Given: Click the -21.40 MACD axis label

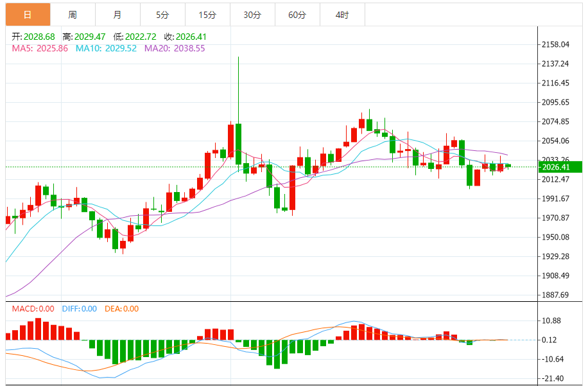Looking at the screenshot, I should pyautogui.click(x=551, y=378).
